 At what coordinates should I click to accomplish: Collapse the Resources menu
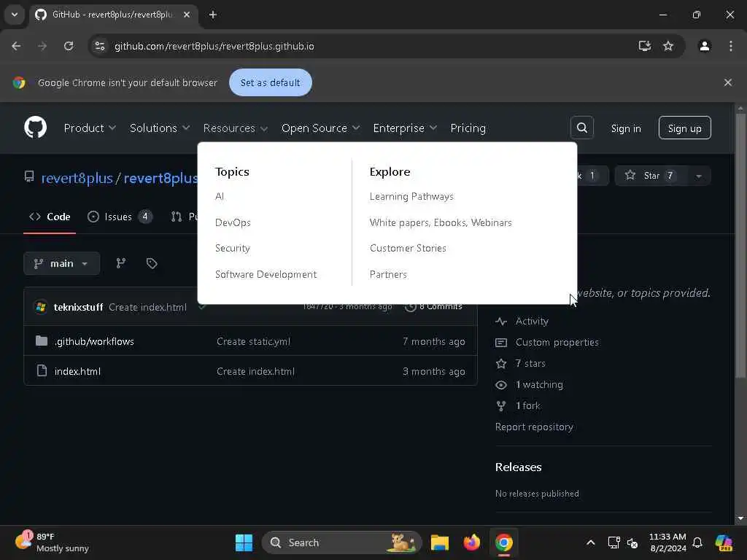pyautogui.click(x=236, y=128)
